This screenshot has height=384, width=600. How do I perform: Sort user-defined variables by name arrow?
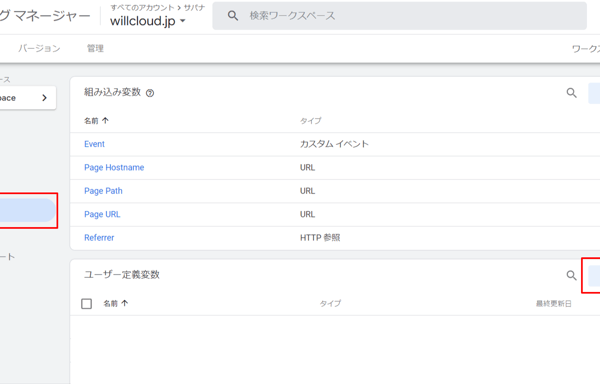click(125, 303)
